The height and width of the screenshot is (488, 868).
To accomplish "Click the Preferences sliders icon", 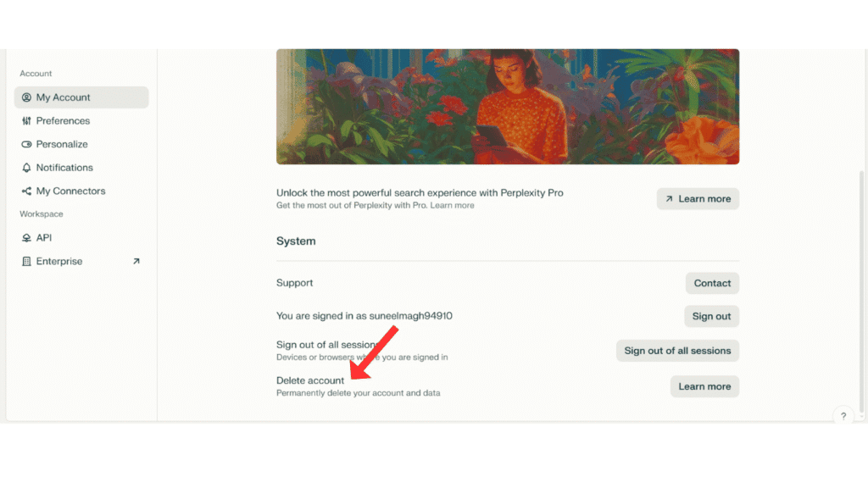I will [x=27, y=121].
